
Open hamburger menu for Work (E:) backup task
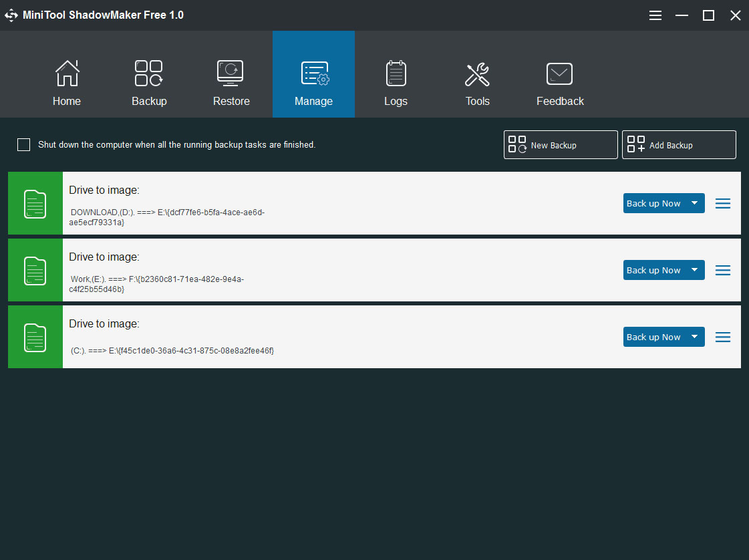pos(723,271)
